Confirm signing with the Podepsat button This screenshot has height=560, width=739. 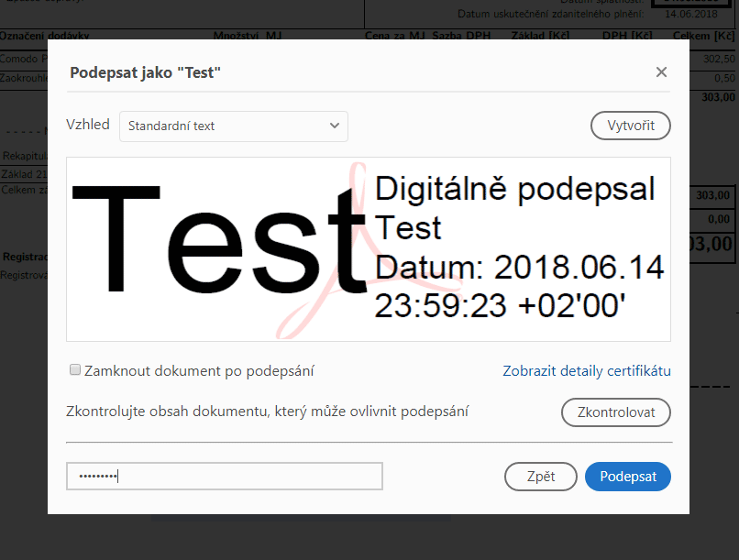click(x=628, y=477)
